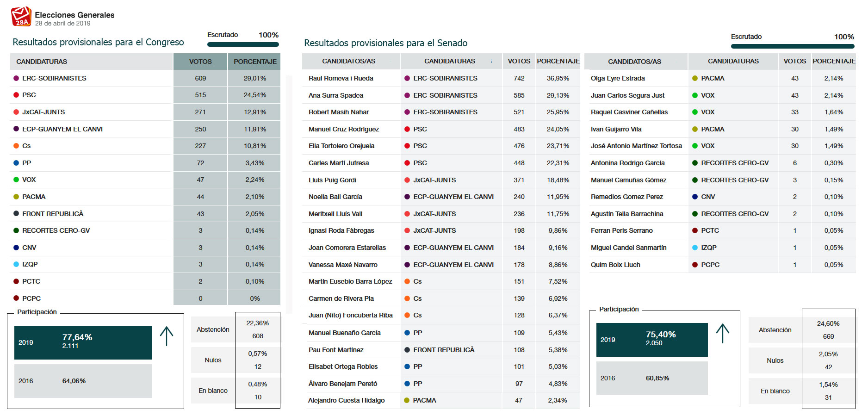Screen dimensions: 868x416
Task: Click RECORTES CERO-GV in Congreso table
Action: tap(56, 230)
